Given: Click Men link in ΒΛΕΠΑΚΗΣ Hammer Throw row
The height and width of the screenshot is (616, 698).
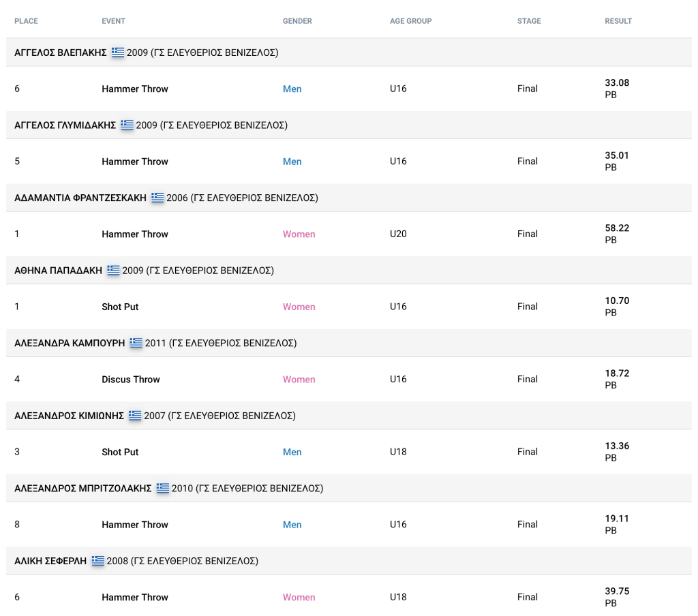Looking at the screenshot, I should point(292,89).
